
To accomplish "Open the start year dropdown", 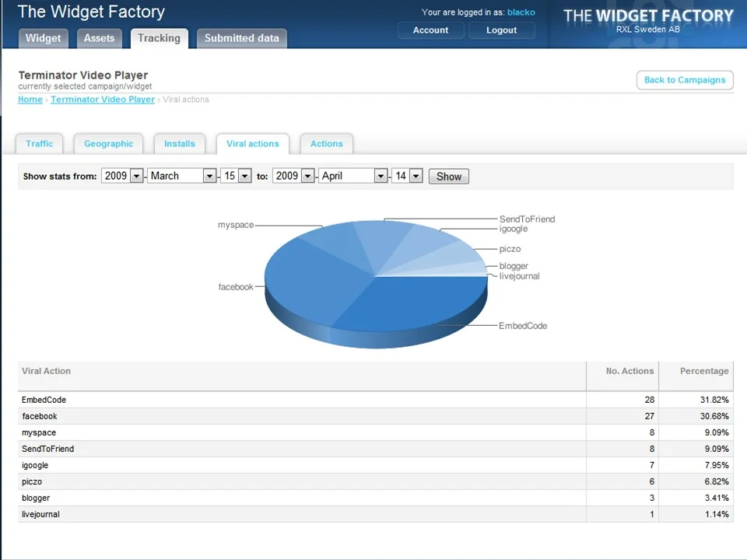I will [x=122, y=177].
